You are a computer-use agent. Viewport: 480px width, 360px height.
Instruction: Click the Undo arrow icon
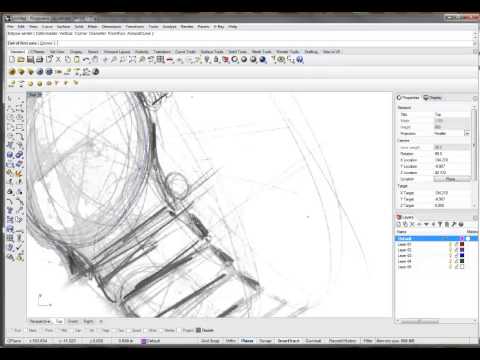point(86,60)
